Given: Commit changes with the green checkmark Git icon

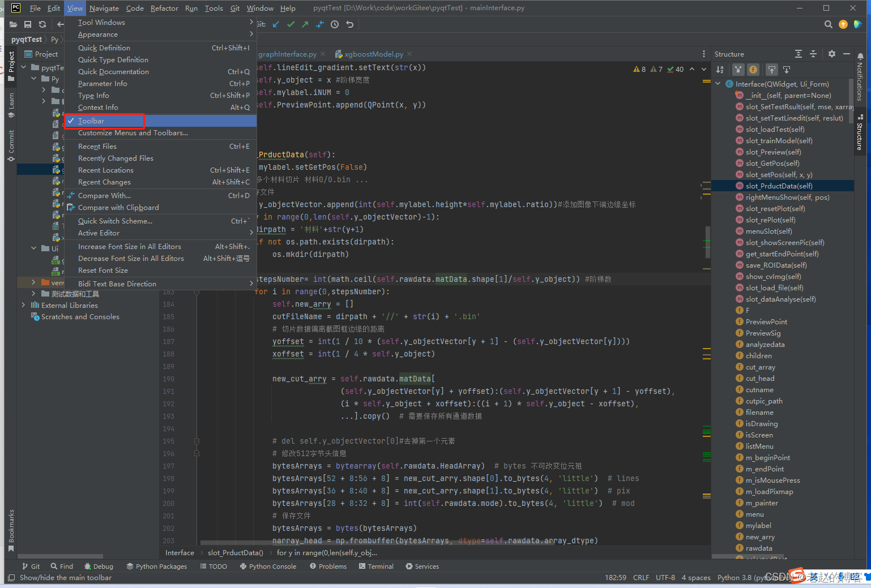Looking at the screenshot, I should [291, 24].
